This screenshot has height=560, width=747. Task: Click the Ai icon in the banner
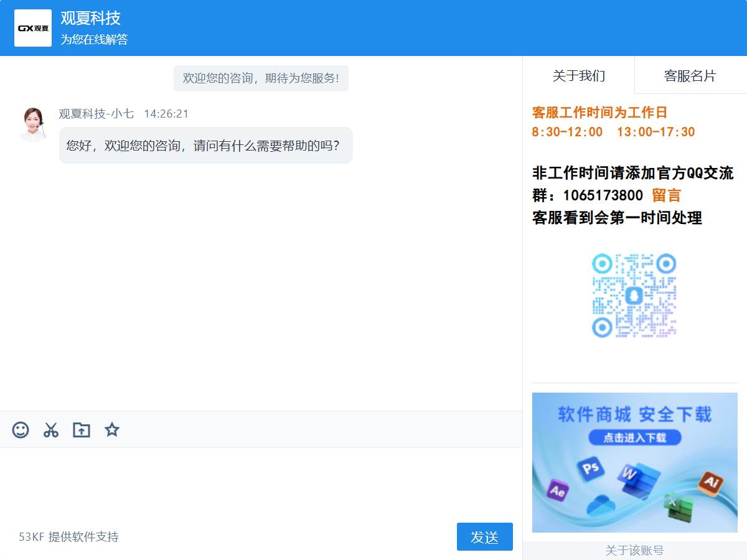coord(711,482)
